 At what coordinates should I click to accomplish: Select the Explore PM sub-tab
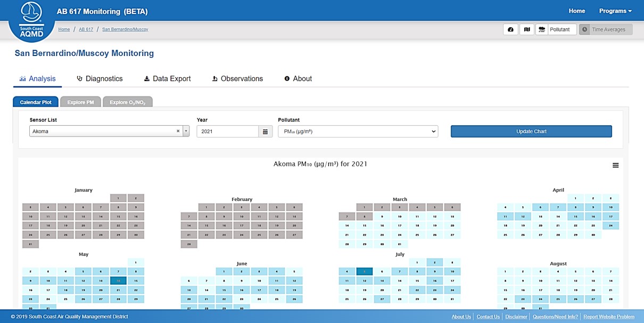(80, 102)
